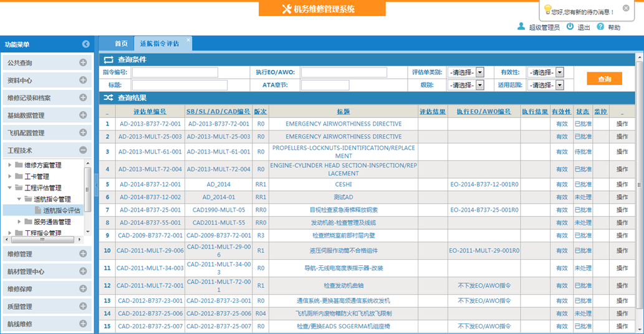Click CAD1990-MULT-05 cell
This screenshot has width=644, height=334.
tap(218, 210)
